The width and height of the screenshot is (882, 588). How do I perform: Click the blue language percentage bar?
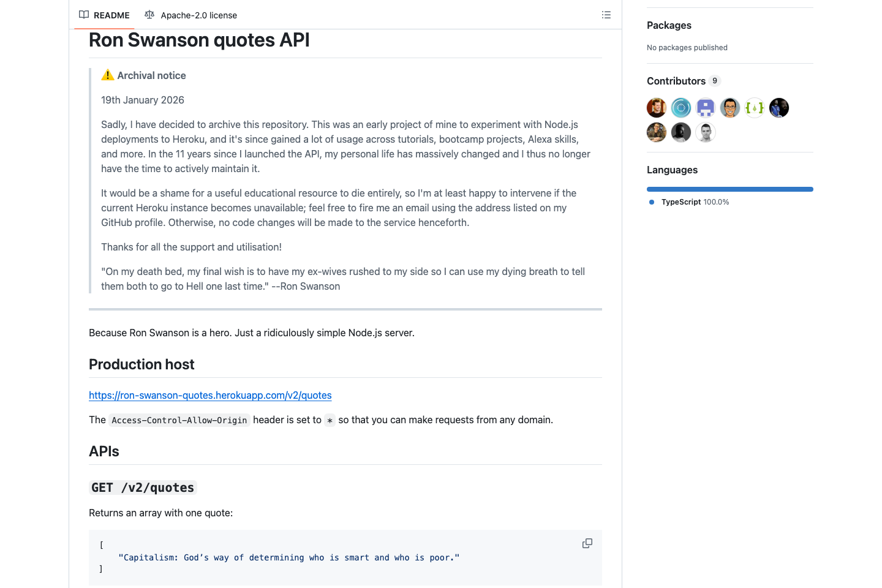coord(729,189)
